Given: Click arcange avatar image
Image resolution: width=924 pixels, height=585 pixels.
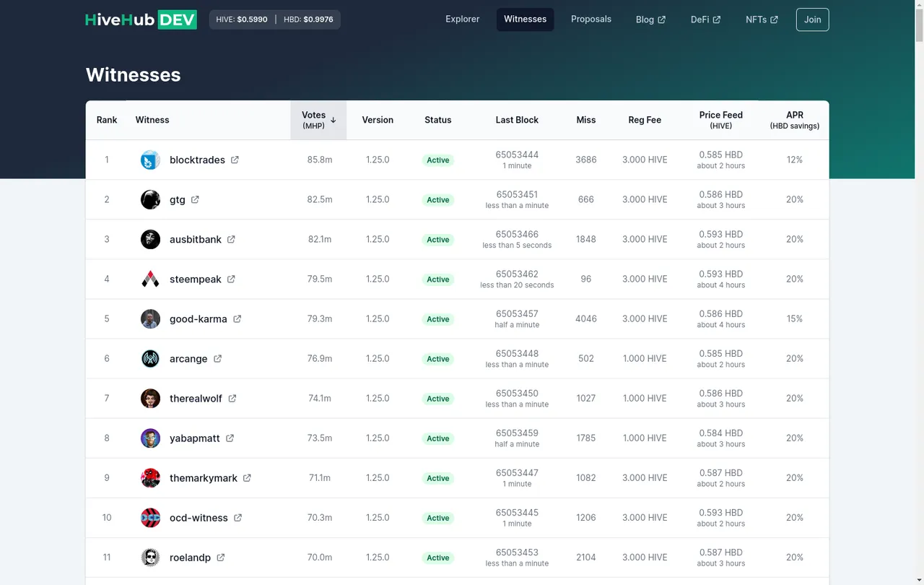Looking at the screenshot, I should [x=150, y=358].
